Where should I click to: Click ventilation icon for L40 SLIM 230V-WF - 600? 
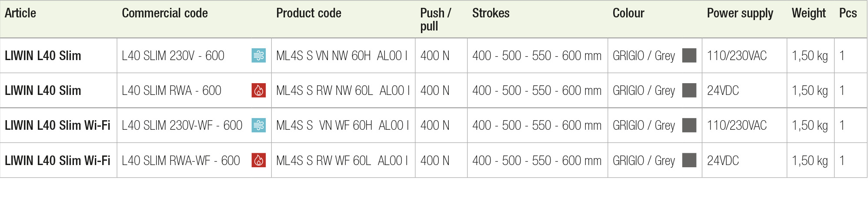(x=259, y=125)
